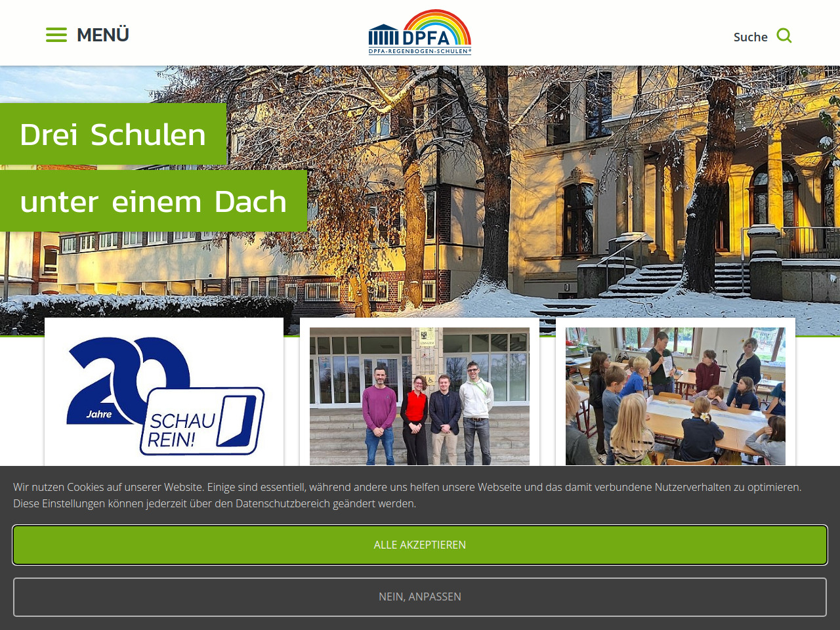Click the "Drei Schulen" green banner
840x630 pixels.
[113, 135]
